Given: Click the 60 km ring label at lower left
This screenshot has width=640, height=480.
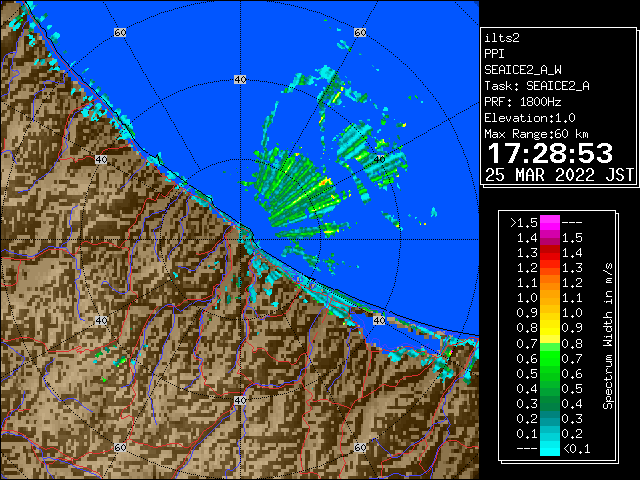Looking at the screenshot, I should [x=120, y=447].
